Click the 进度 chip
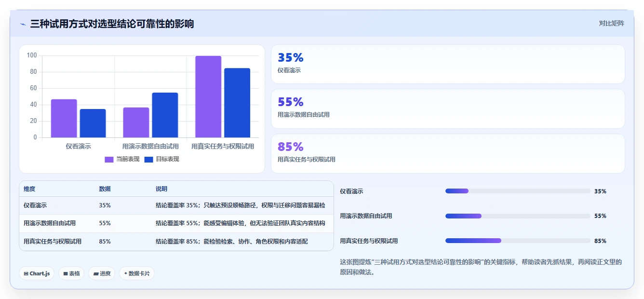Viewport: 644px width, 299px height. pyautogui.click(x=102, y=273)
